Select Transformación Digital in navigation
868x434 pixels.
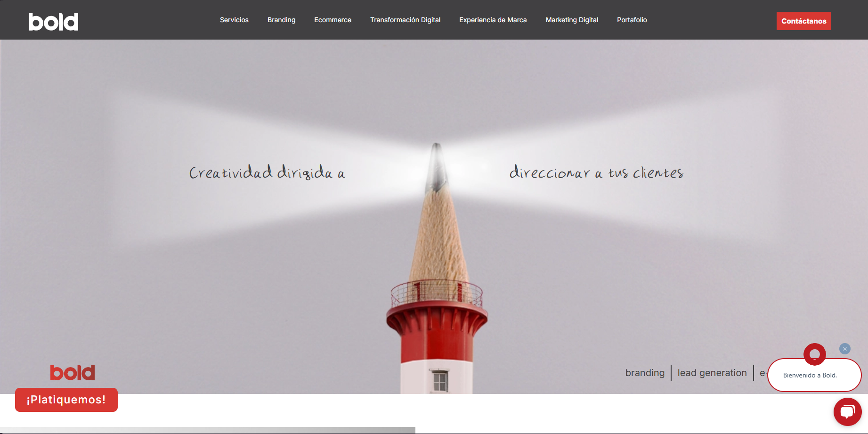coord(405,20)
